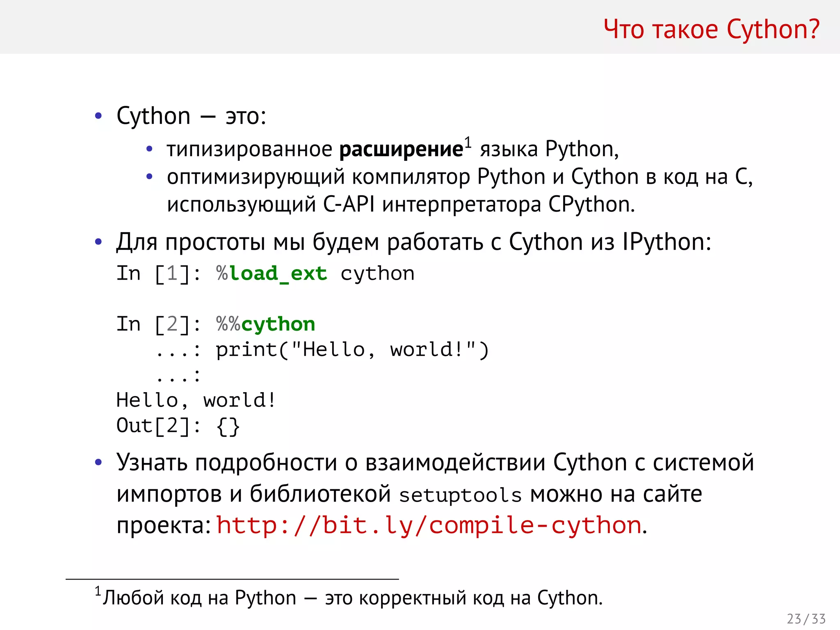Click the bullet 'Для простоты мы будем работать'

[413, 242]
